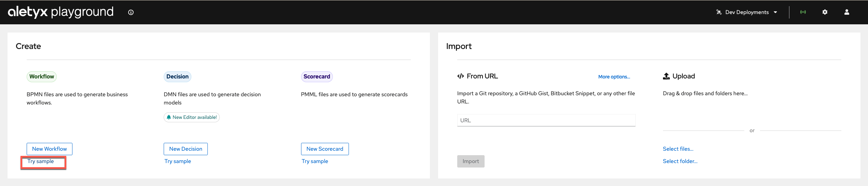Try sample under Decision
The width and height of the screenshot is (868, 186).
click(178, 161)
